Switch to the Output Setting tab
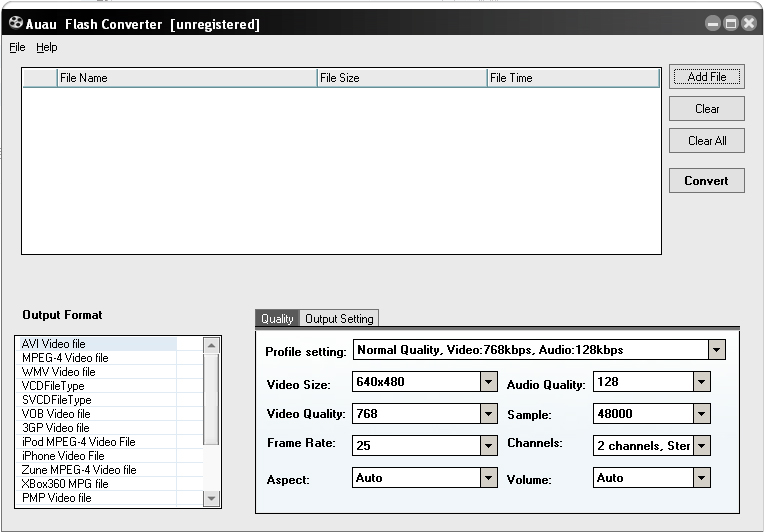This screenshot has width=764, height=532. click(x=339, y=319)
